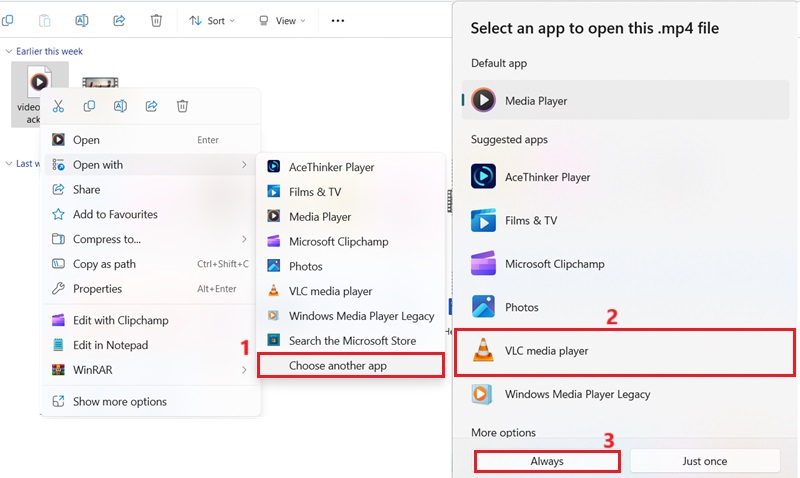Screen dimensions: 800x478
Task: Click the Films & TV icon in dialog
Action: pos(483,220)
